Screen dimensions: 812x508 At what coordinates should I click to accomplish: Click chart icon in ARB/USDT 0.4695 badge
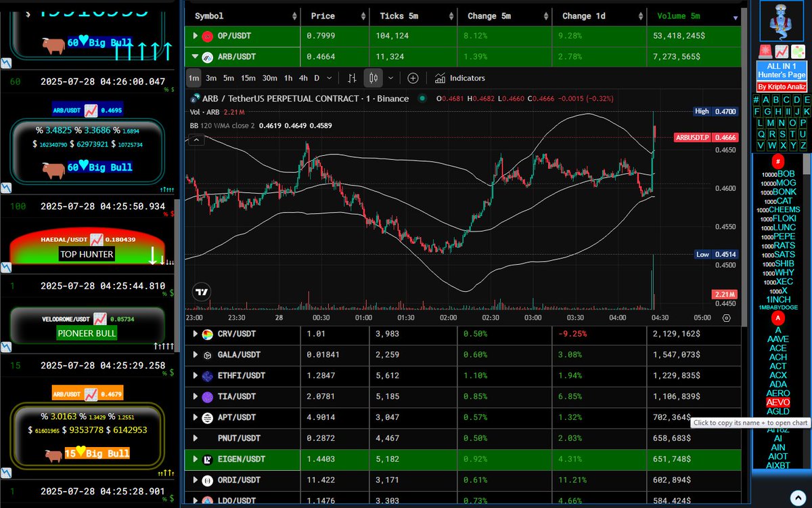[x=90, y=109]
